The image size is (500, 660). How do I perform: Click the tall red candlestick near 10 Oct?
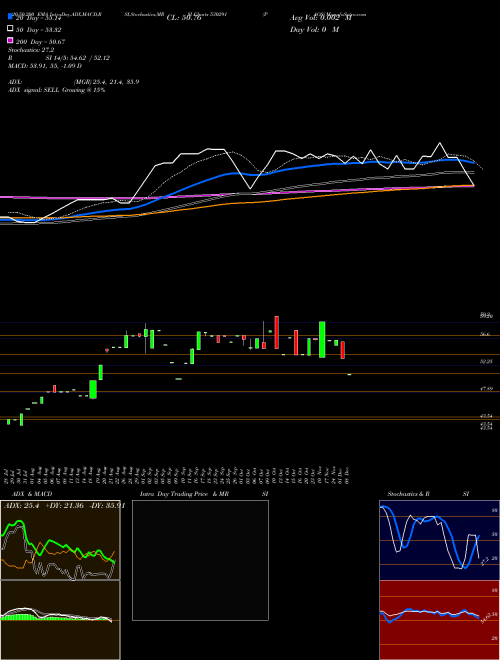point(277,333)
